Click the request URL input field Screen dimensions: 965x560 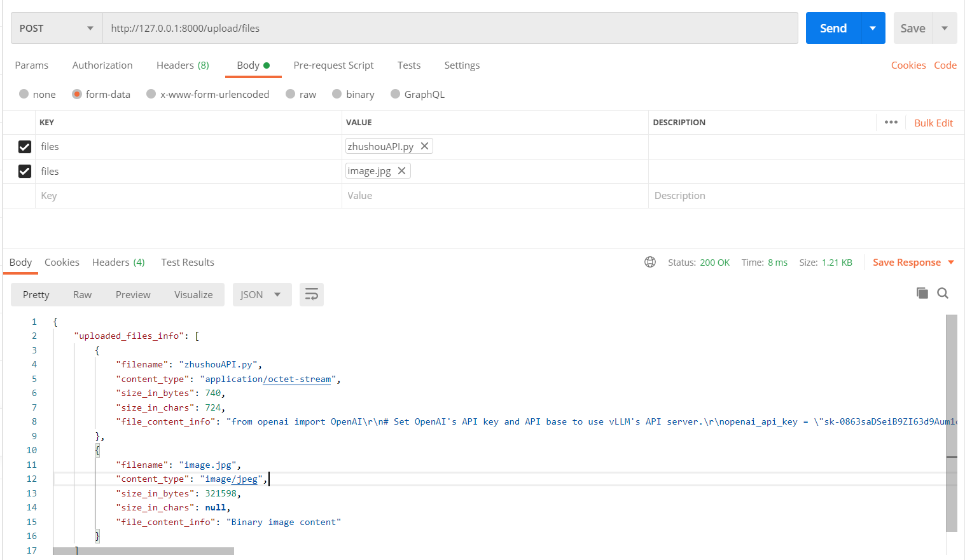tap(450, 28)
